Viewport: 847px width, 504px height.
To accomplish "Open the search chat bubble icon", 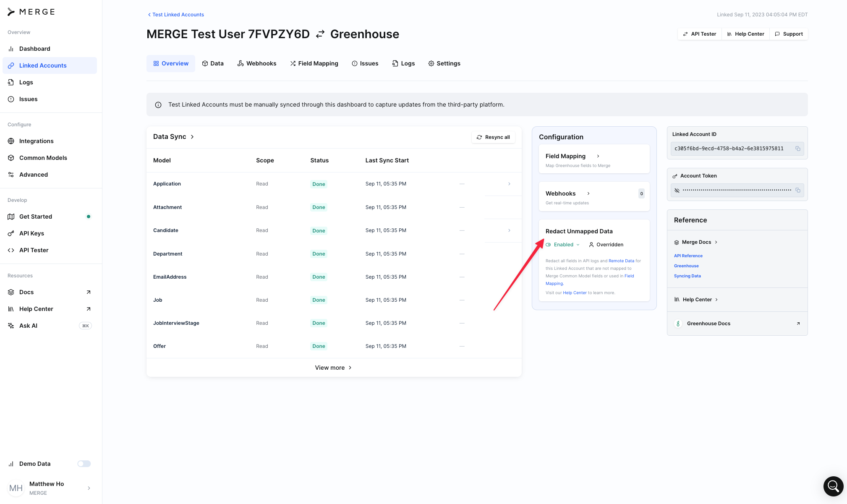I will click(833, 486).
